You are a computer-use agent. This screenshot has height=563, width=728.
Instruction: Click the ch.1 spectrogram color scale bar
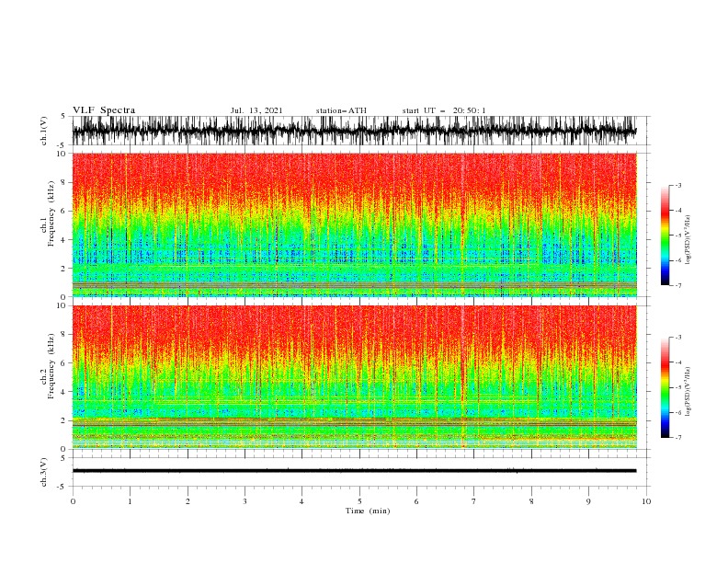pyautogui.click(x=665, y=236)
